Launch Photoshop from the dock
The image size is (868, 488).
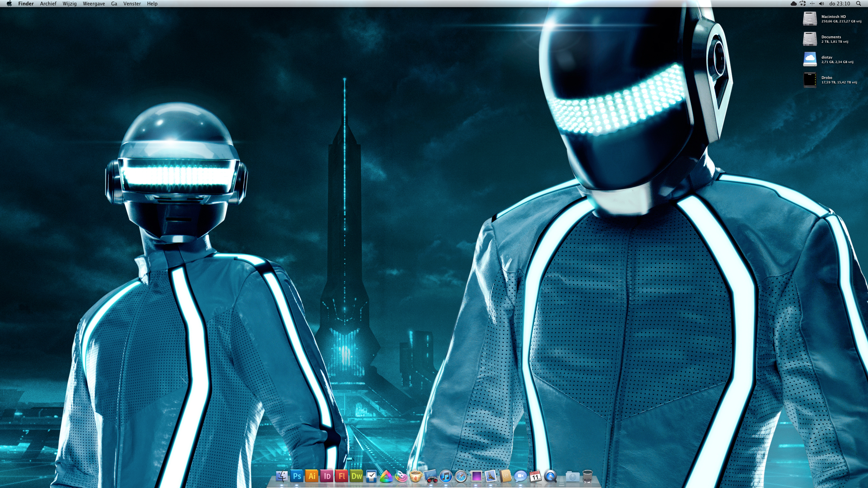(x=297, y=476)
